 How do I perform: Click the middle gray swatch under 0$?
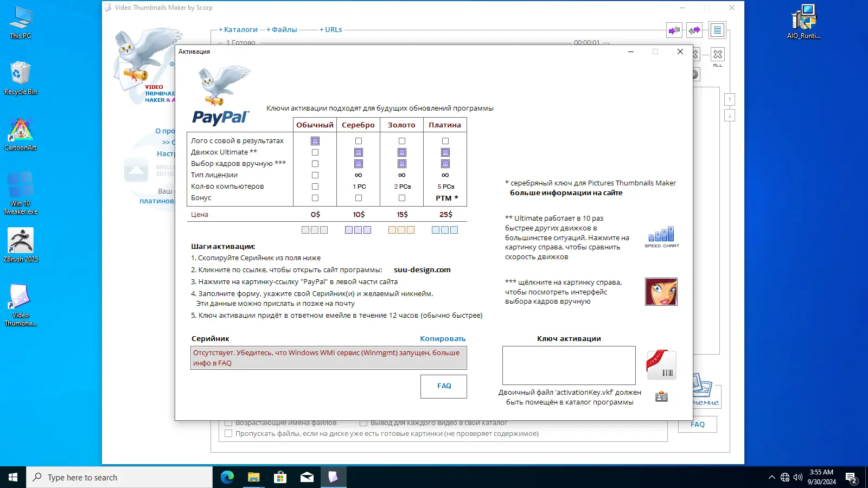315,230
